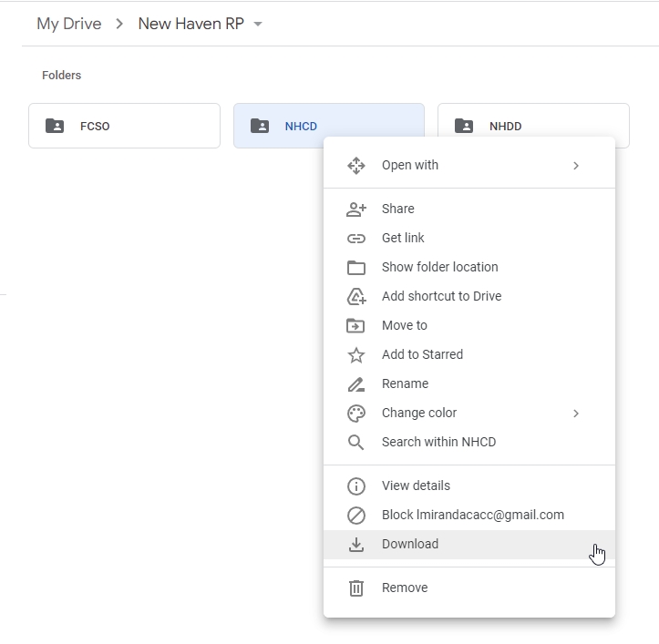Click the Rename pencil icon
This screenshot has height=644, width=659.
point(356,383)
